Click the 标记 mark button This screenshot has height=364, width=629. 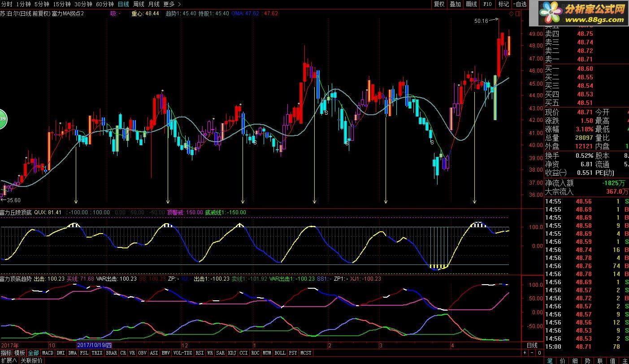(503, 4)
